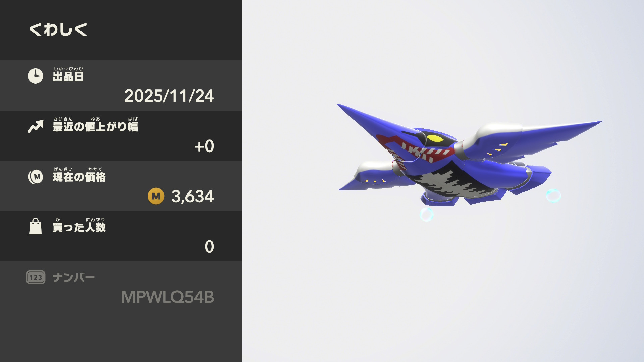Select the 最近の値上がり幅 row label
The width and height of the screenshot is (644, 362).
pyautogui.click(x=95, y=127)
